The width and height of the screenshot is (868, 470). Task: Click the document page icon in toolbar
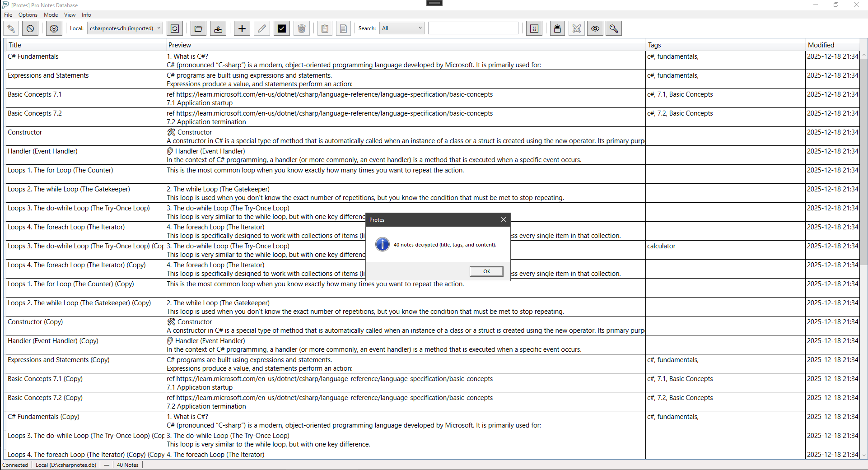pyautogui.click(x=343, y=28)
